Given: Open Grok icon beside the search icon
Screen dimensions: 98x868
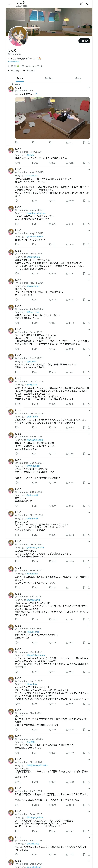Looking at the screenshot, I should tap(81, 4).
